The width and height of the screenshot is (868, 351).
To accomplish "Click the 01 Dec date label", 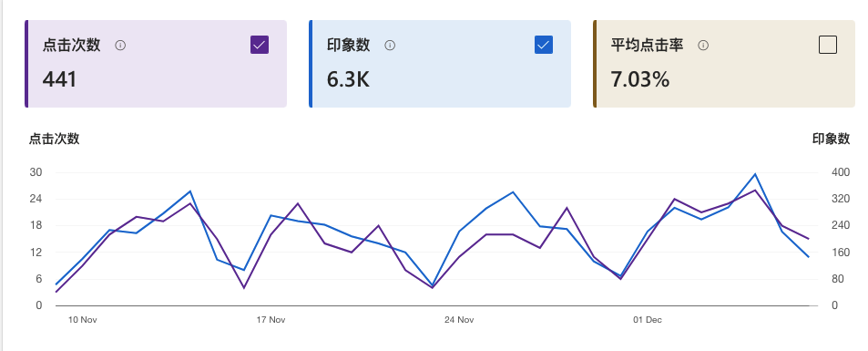I will (x=648, y=320).
